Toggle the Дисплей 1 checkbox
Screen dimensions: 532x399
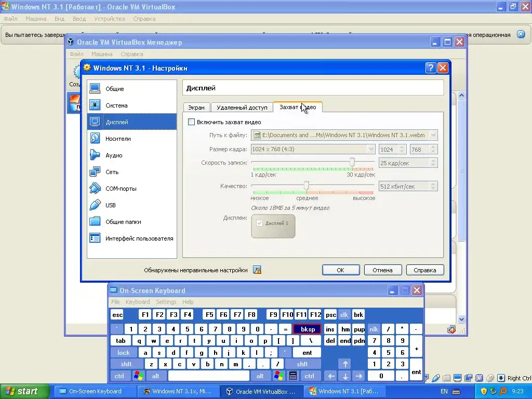260,223
